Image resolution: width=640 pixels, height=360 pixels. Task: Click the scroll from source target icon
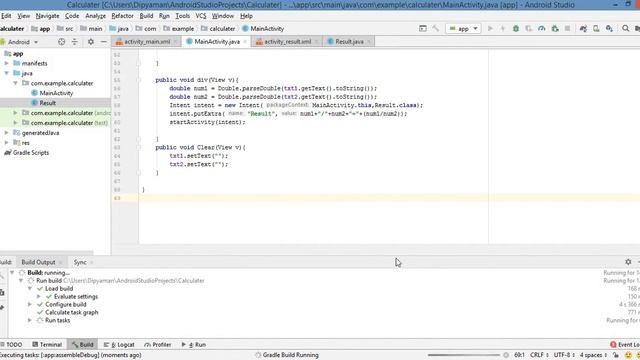(62, 42)
